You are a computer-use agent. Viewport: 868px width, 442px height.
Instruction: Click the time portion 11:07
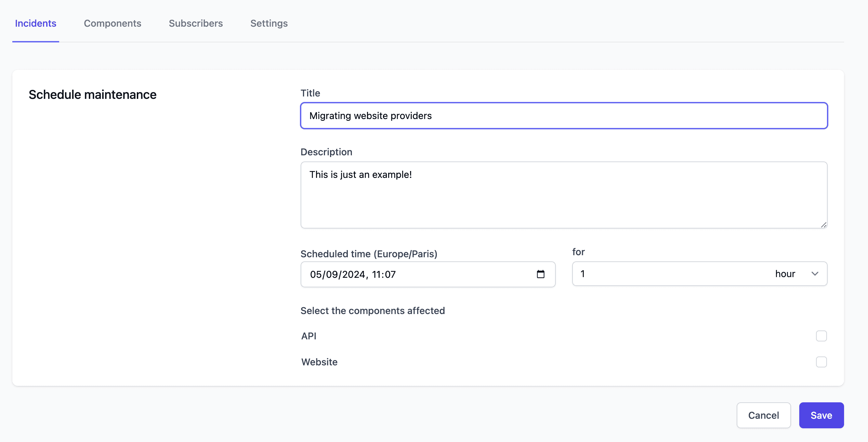pos(384,274)
